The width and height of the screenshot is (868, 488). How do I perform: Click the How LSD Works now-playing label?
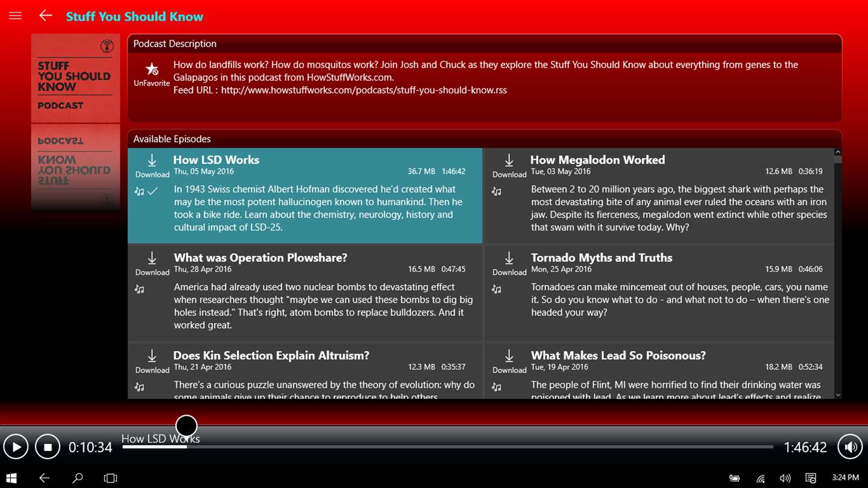point(160,439)
